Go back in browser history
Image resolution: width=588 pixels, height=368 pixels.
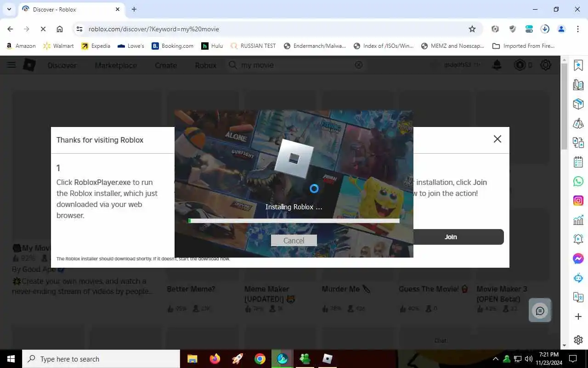tap(10, 29)
